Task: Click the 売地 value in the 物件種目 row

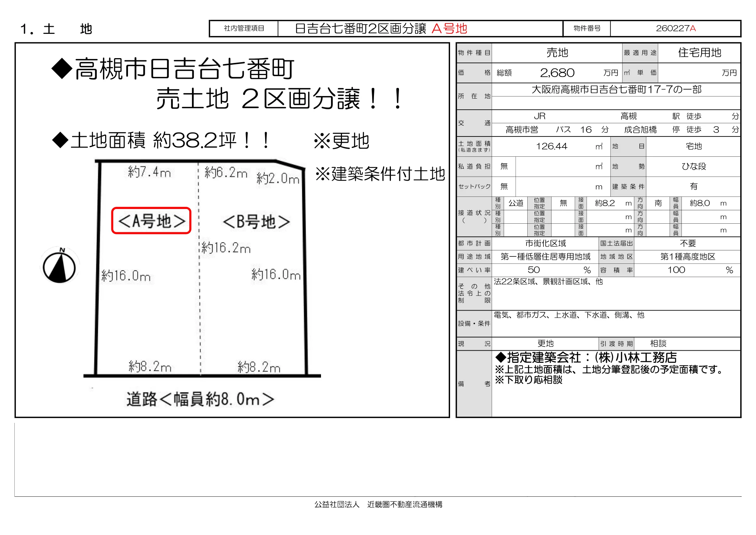Action: tap(557, 53)
